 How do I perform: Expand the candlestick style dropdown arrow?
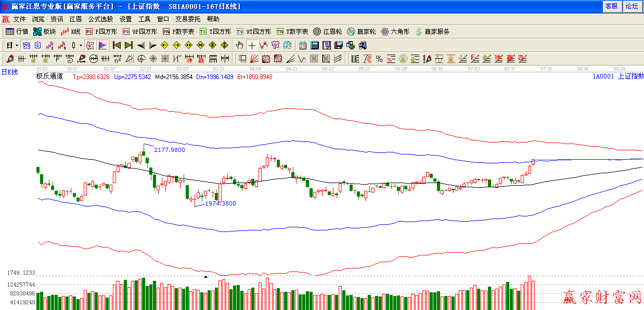(x=81, y=45)
